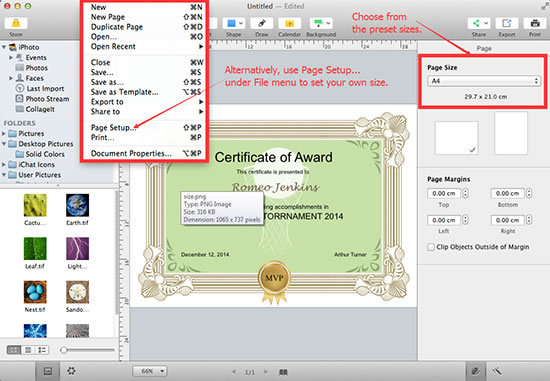Click the gear settings icon in bottom bar
The width and height of the screenshot is (550, 381).
tap(71, 371)
